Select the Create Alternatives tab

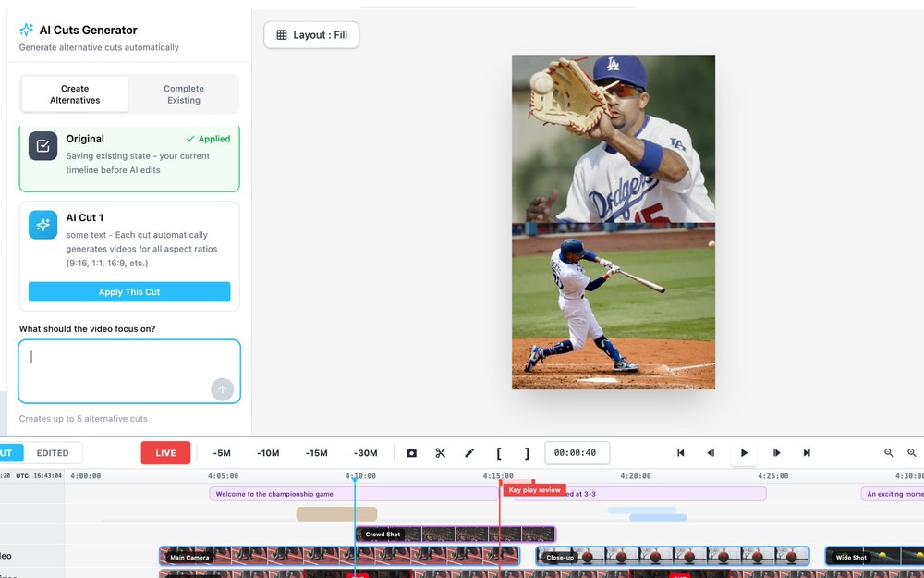coord(75,94)
